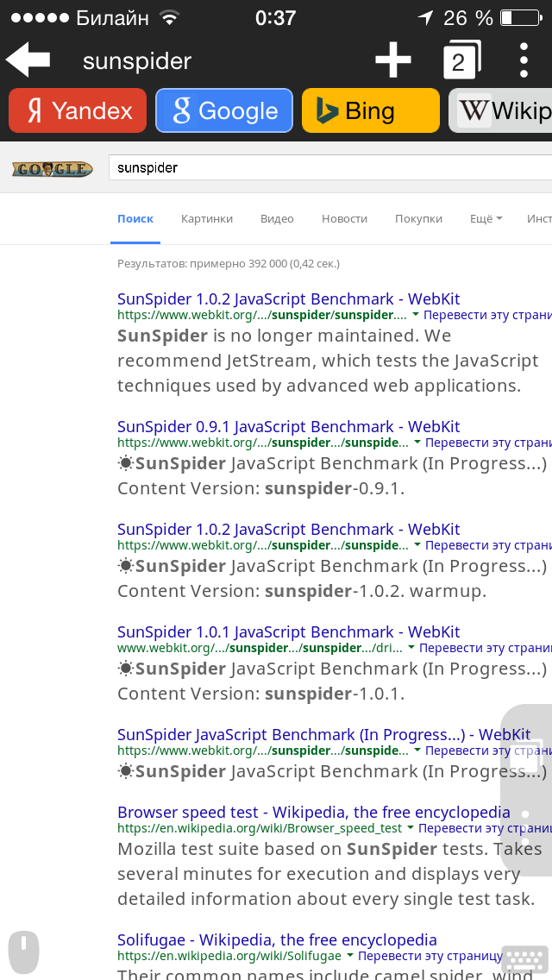Screen dimensions: 552x980
Task: Tap snippet 'SunSpider is no longer maintained'
Action: pos(268,336)
